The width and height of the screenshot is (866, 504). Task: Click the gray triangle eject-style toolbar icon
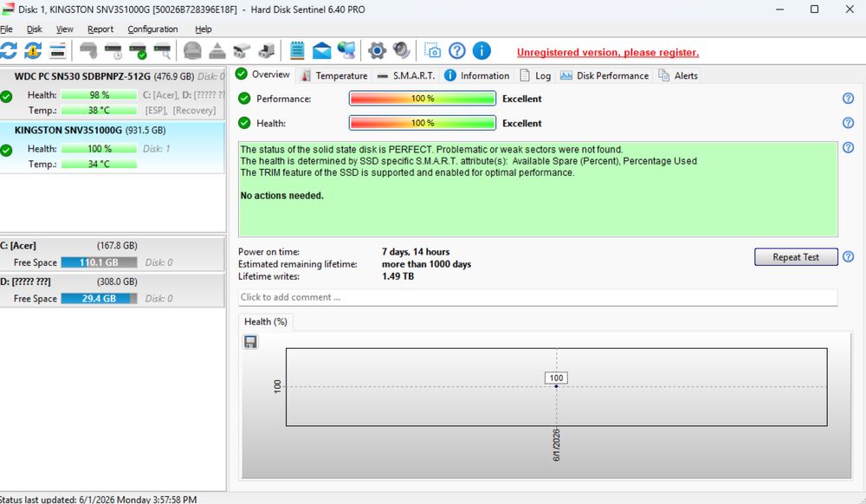(x=217, y=51)
